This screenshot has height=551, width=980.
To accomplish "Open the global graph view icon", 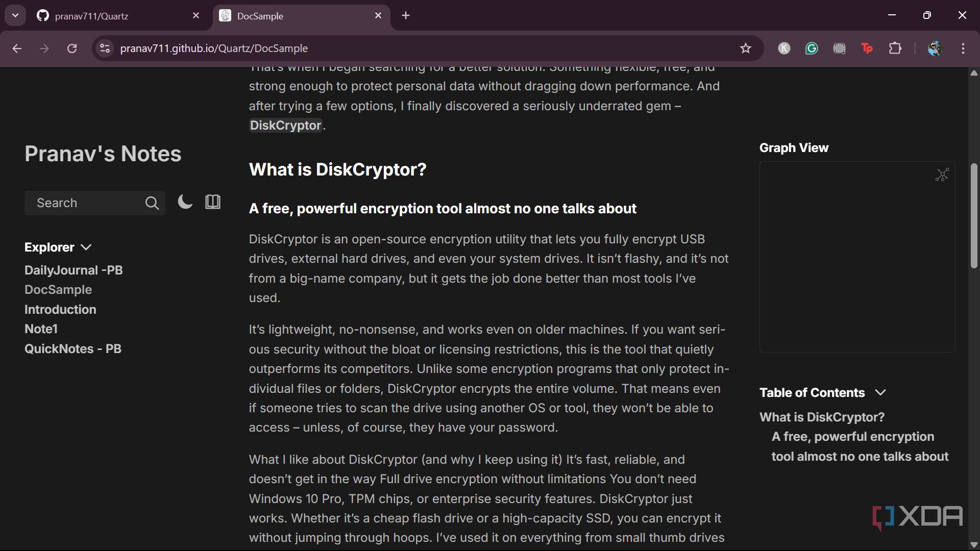I will (x=942, y=175).
